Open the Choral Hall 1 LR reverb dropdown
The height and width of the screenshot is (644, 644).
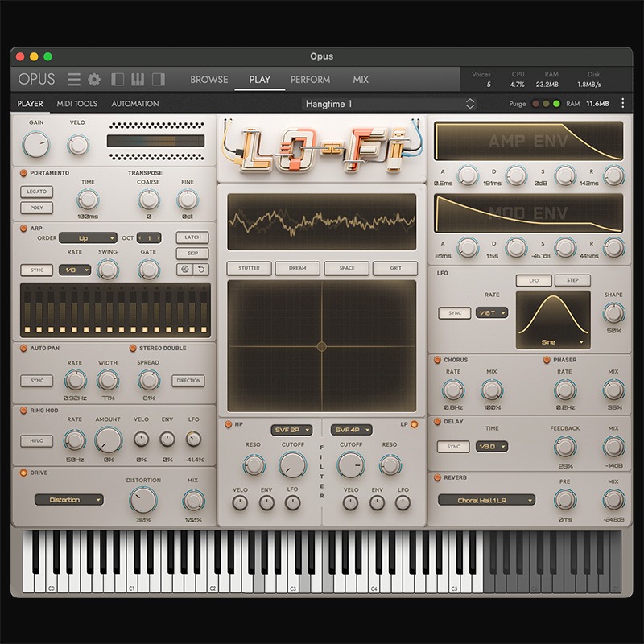tap(486, 500)
